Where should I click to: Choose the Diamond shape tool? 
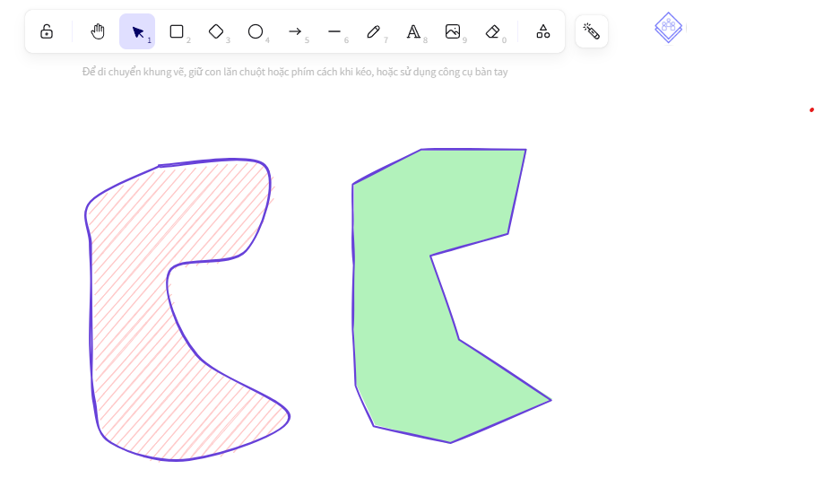point(216,31)
